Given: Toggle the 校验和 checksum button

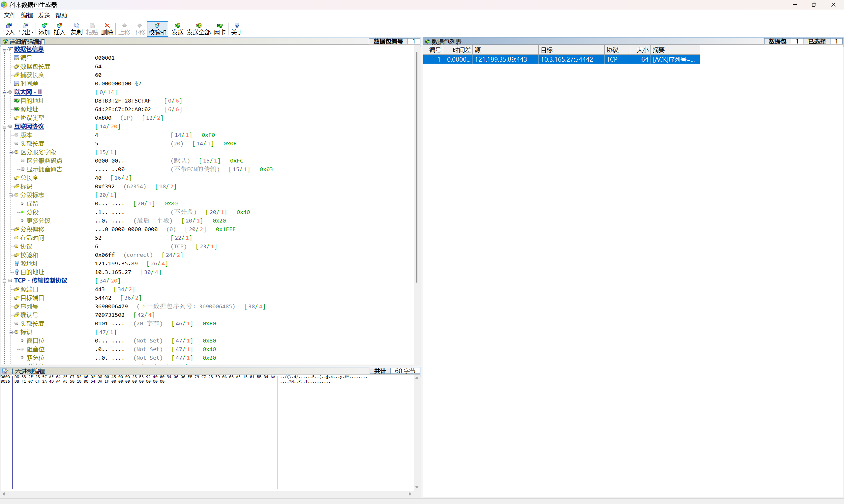Looking at the screenshot, I should 157,29.
